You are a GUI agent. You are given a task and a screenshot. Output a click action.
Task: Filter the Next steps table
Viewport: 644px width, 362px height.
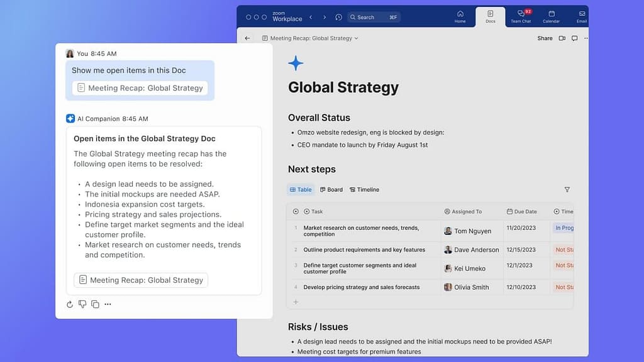click(x=567, y=190)
